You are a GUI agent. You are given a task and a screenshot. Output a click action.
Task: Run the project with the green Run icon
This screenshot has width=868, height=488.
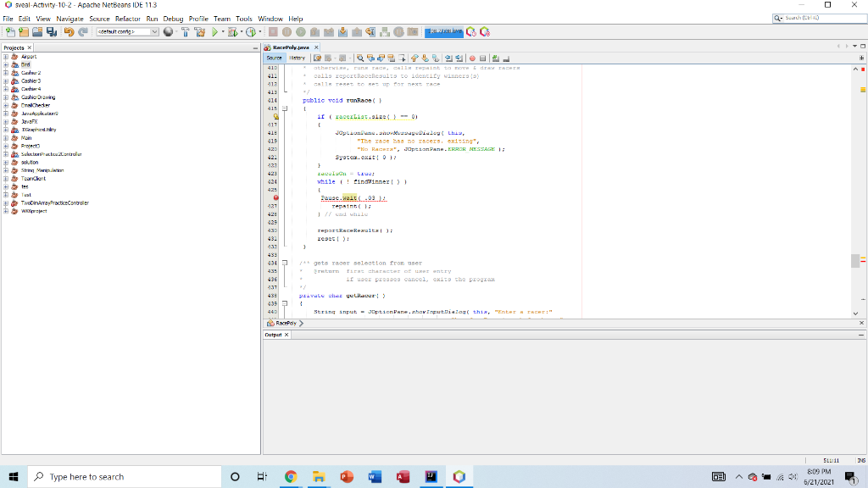(214, 32)
